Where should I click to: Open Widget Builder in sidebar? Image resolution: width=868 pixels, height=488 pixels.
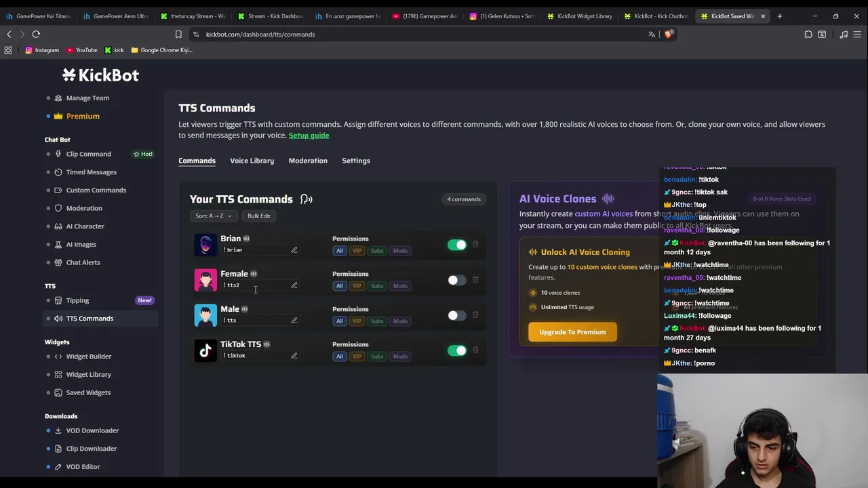[89, 357]
